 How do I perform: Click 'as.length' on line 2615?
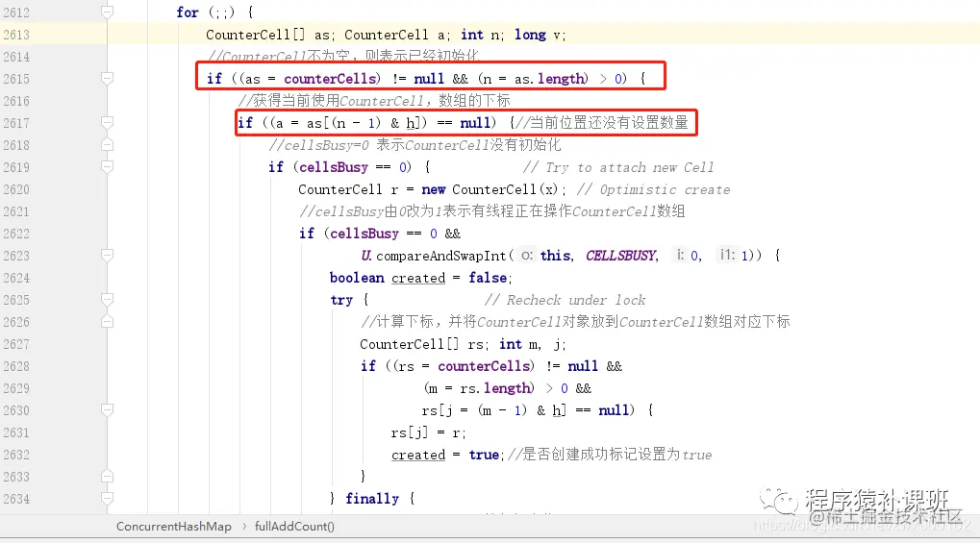coord(549,79)
